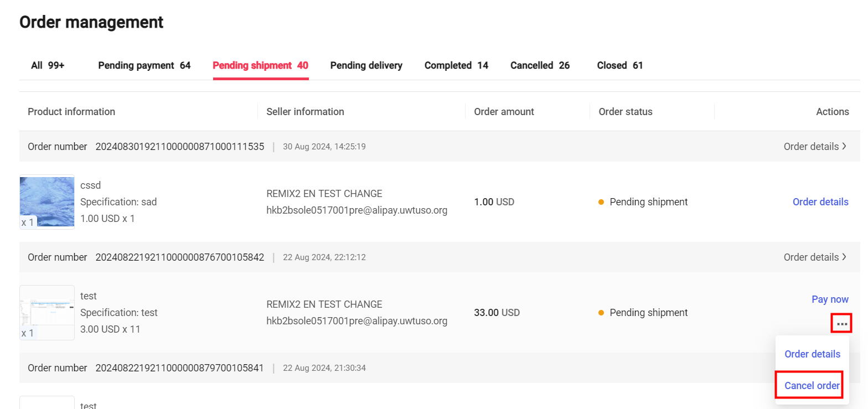The image size is (868, 409).
Task: Open the cssd product thumbnail image
Action: 47,202
